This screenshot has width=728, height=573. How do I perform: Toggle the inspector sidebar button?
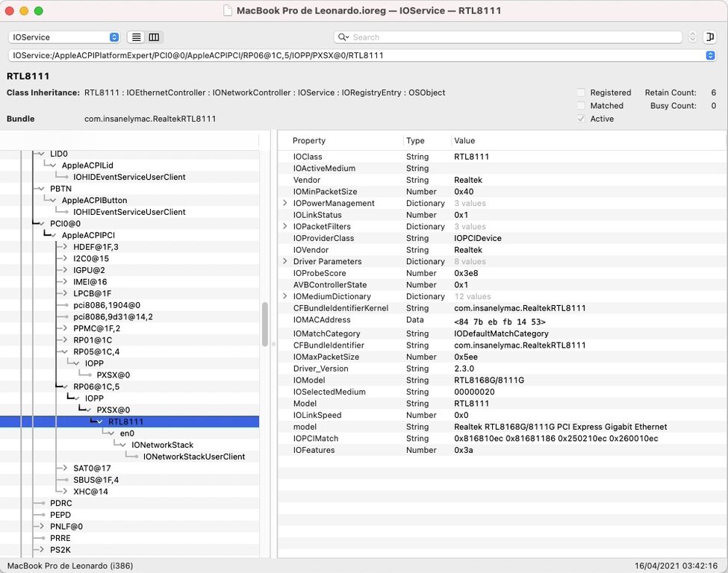pyautogui.click(x=709, y=37)
